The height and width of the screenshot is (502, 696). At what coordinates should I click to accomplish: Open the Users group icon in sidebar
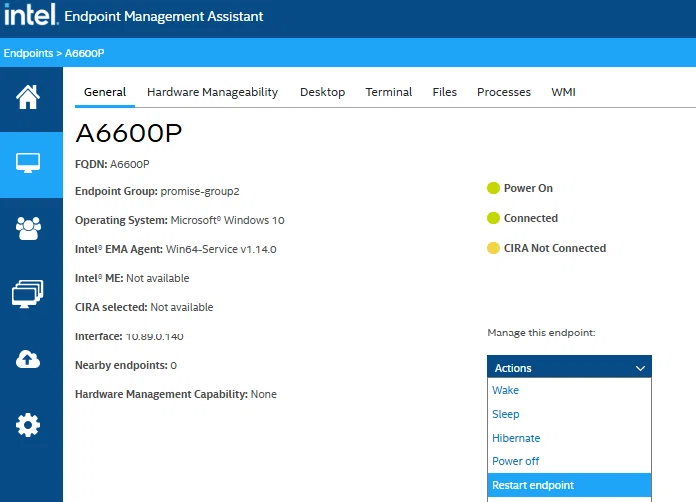tap(28, 228)
